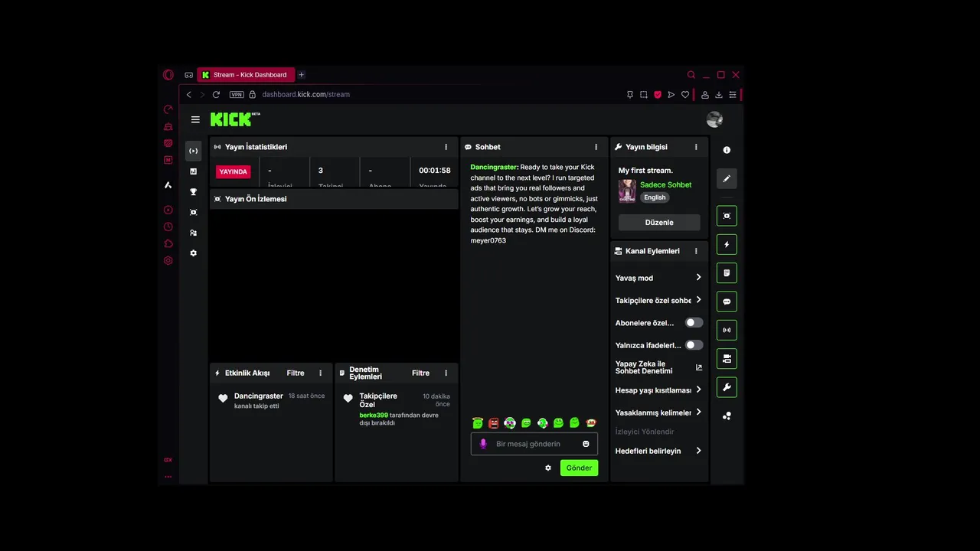The height and width of the screenshot is (551, 980).
Task: Click Filtre in the Denetim Eylemleri panel
Action: [421, 373]
